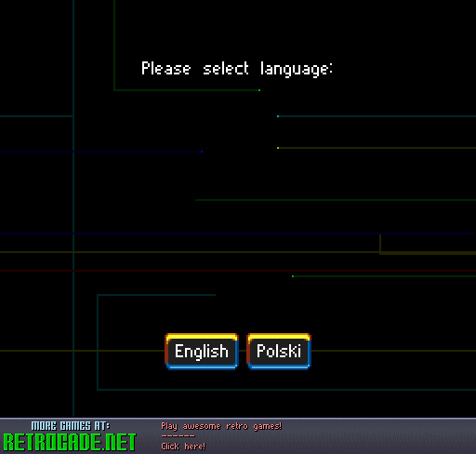Image resolution: width=476 pixels, height=454 pixels.
Task: Click the short yellow vertical line segment
Action: [380, 244]
